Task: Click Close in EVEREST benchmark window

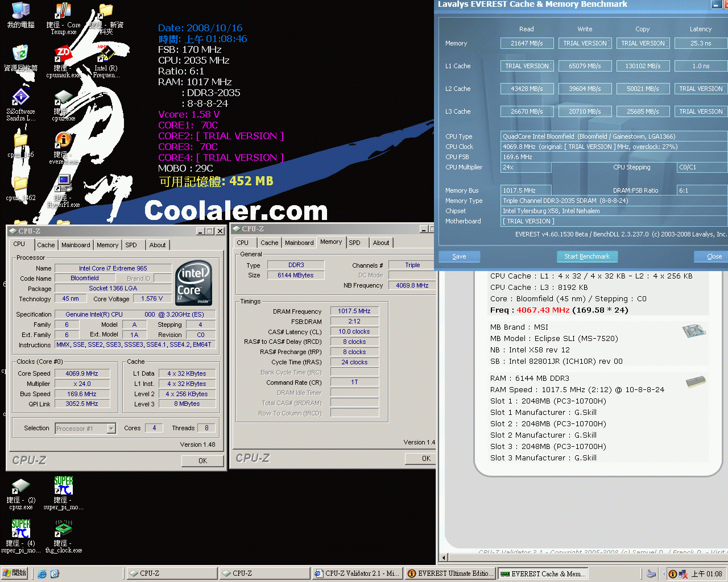Action: point(711,256)
